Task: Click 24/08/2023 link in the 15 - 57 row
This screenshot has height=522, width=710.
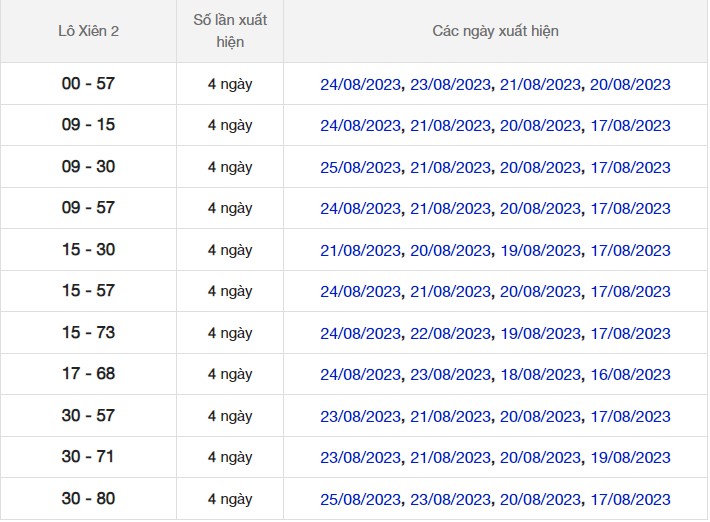Action: [361, 292]
